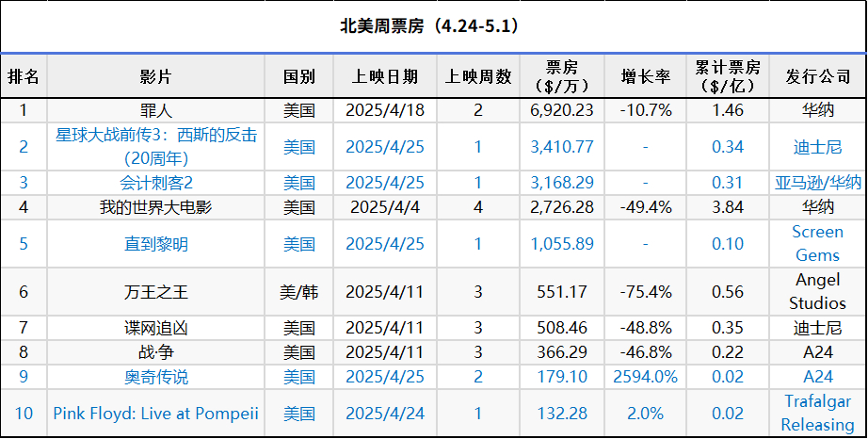This screenshot has height=439, width=868.
Task: Click the 我的世界大电影 cell
Action: (x=156, y=207)
